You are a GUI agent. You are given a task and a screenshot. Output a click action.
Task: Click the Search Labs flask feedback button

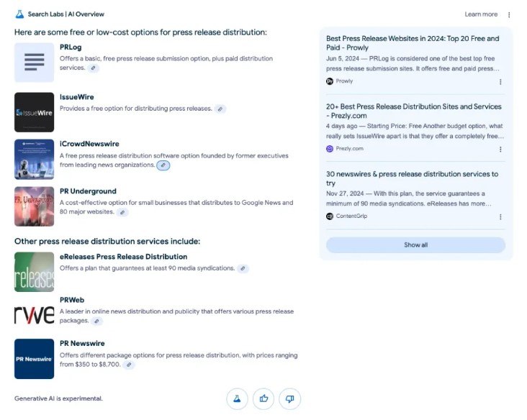[237, 399]
